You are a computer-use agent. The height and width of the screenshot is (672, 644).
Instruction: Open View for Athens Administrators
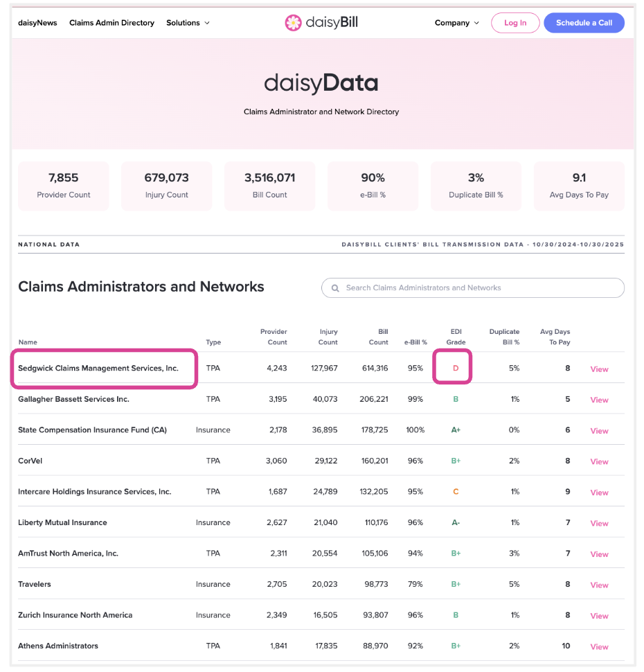(599, 646)
